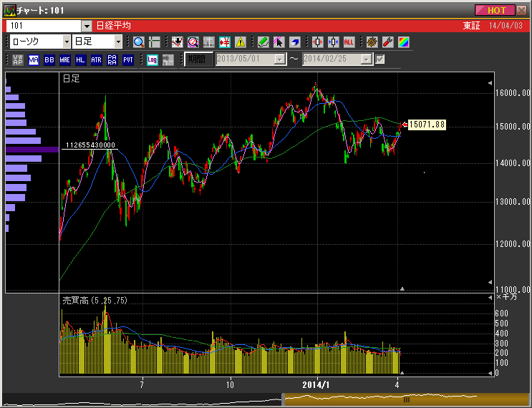Click the red ALL button

click(349, 42)
